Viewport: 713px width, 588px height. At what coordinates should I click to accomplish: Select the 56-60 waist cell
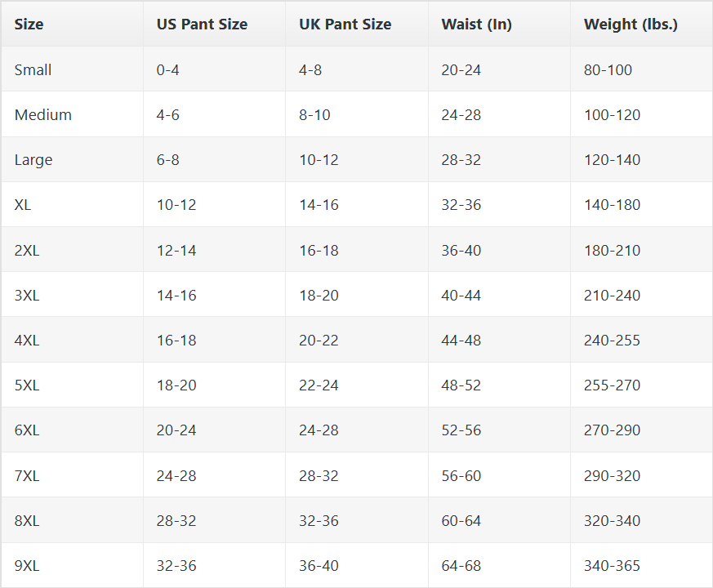coord(461,476)
